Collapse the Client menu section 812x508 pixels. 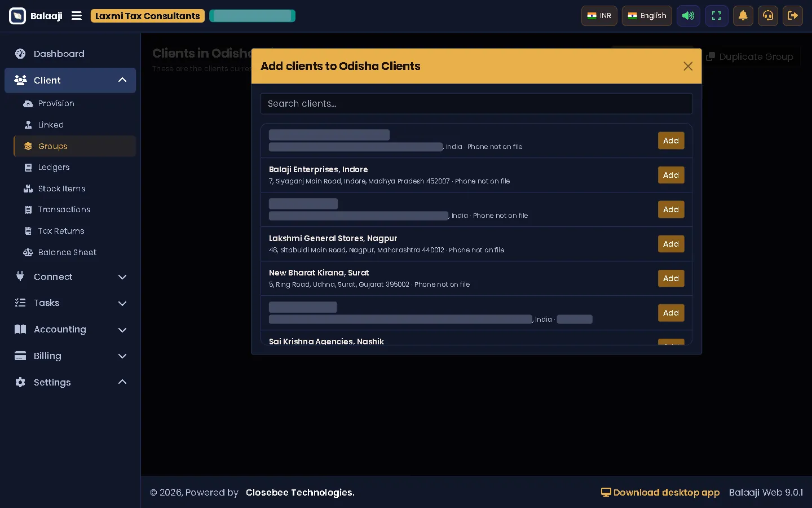point(70,80)
